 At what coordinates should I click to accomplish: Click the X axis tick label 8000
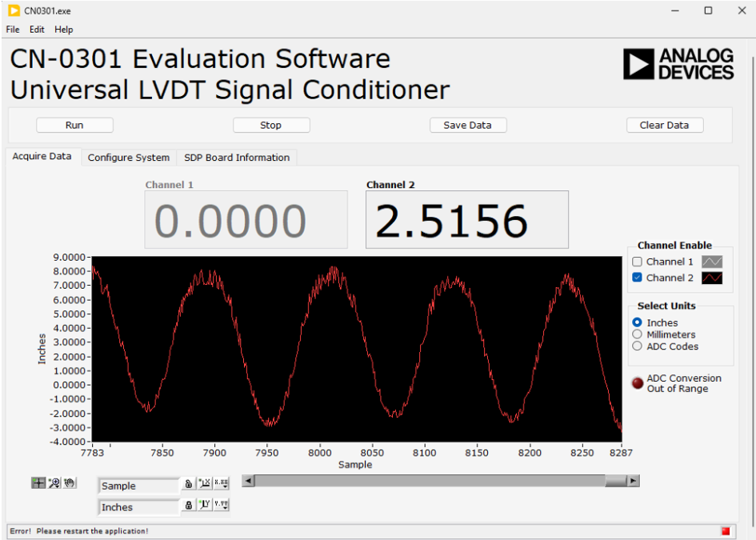coord(320,453)
